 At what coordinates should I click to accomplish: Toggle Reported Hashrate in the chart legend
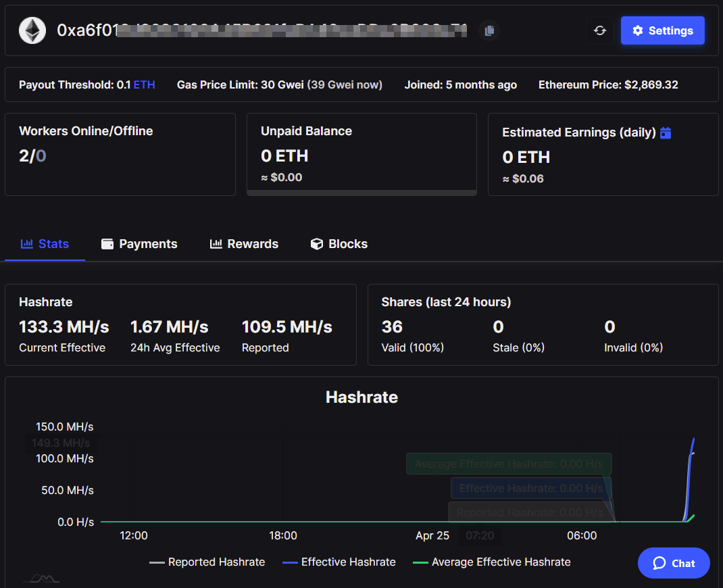coord(207,562)
